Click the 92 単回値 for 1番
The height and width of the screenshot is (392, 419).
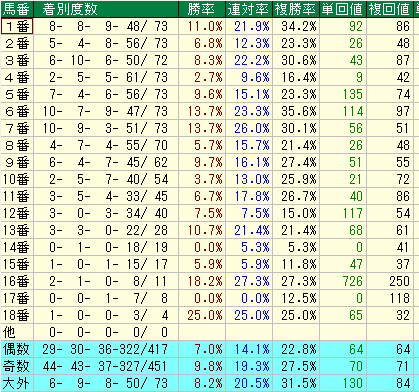pos(356,26)
